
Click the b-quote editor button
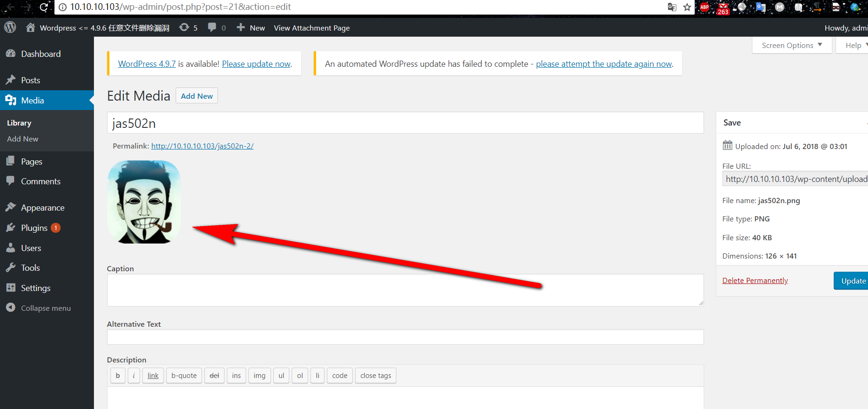(x=184, y=376)
